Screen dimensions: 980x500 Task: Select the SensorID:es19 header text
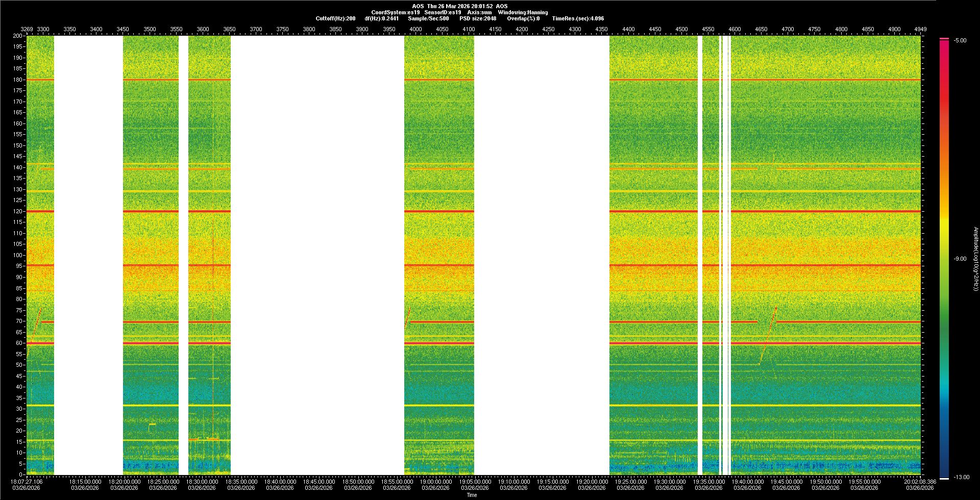443,12
